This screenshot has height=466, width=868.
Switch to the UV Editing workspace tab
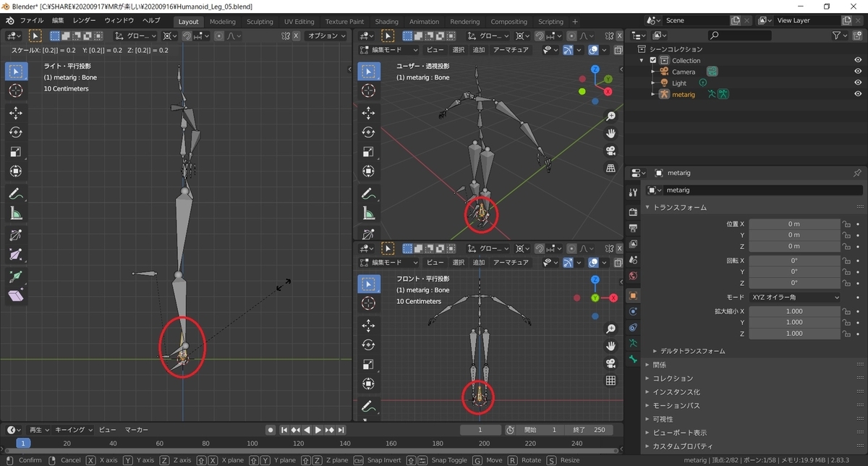(299, 22)
